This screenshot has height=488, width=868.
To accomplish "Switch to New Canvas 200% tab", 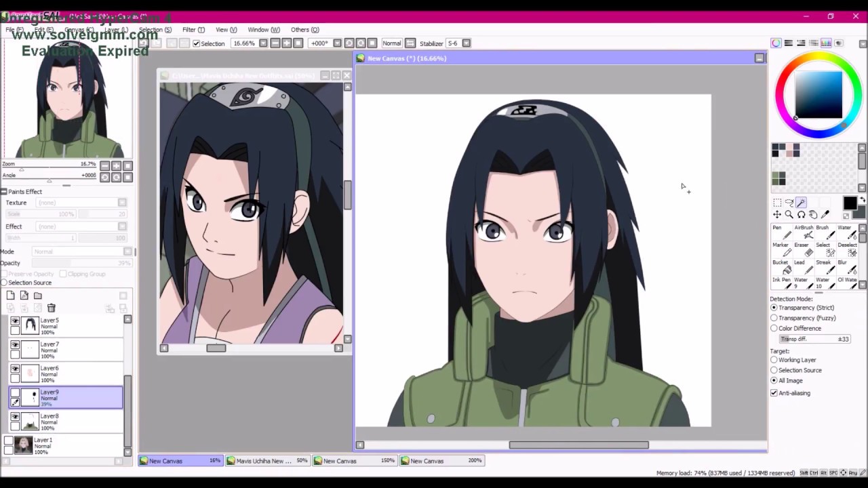I will pos(441,461).
